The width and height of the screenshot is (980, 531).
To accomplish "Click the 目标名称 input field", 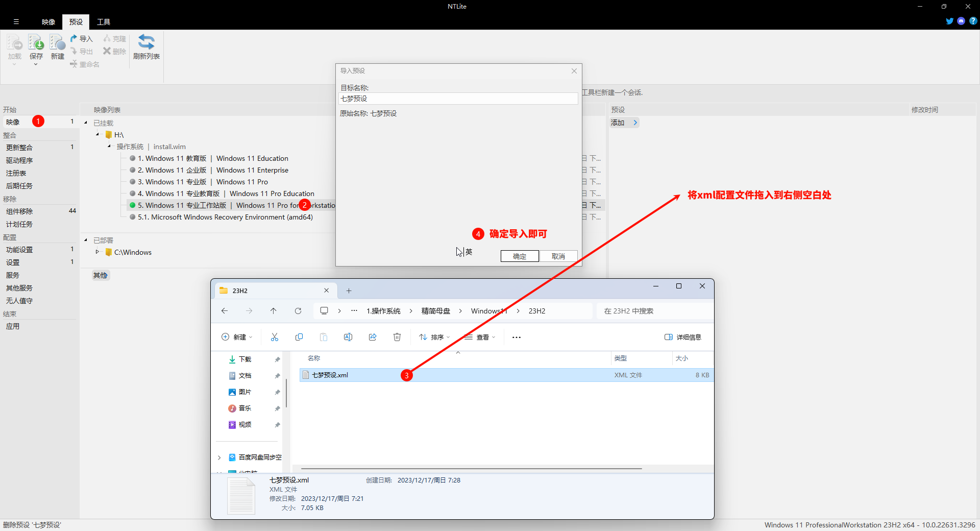I will pyautogui.click(x=458, y=99).
